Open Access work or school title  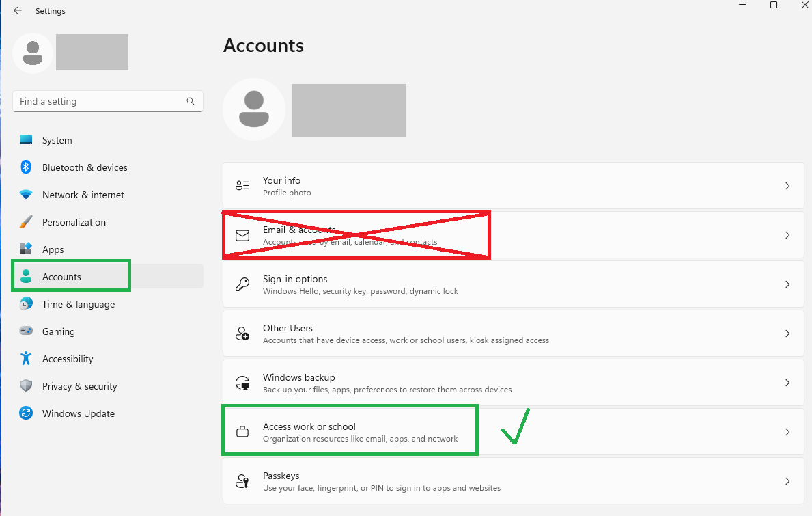tap(309, 426)
